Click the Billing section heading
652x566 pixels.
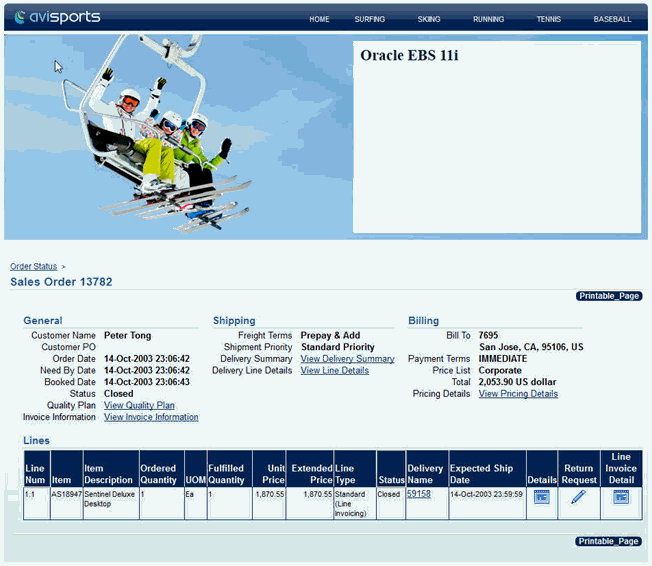click(x=423, y=320)
